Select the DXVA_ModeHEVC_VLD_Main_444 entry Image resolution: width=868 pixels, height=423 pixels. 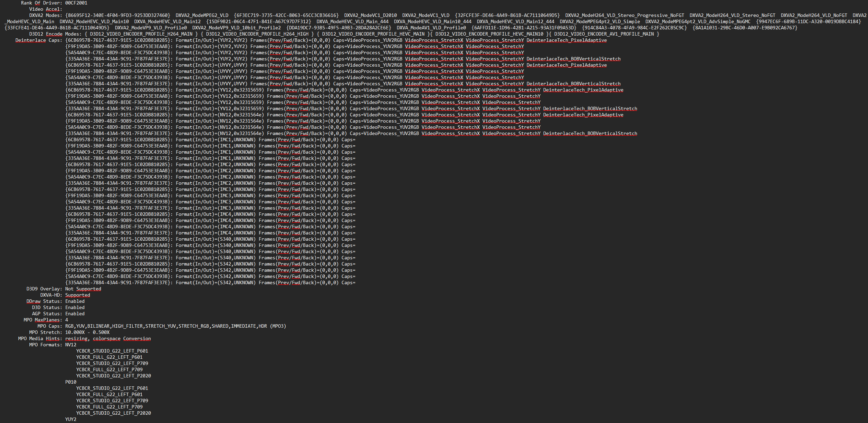pyautogui.click(x=352, y=21)
